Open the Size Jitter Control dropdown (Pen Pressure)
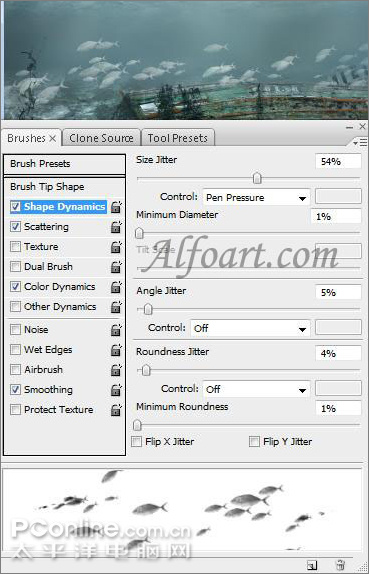The height and width of the screenshot is (574, 369). coord(256,198)
